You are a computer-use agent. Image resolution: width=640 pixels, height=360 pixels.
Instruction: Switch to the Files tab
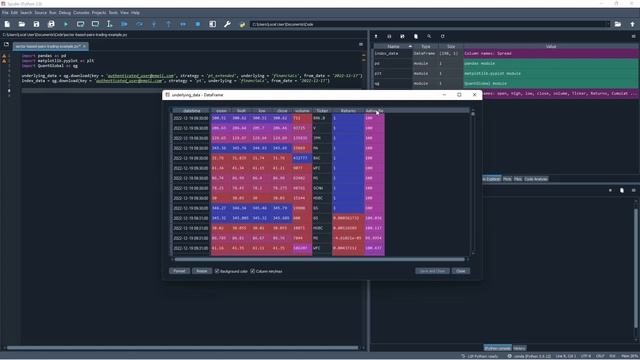tap(518, 179)
